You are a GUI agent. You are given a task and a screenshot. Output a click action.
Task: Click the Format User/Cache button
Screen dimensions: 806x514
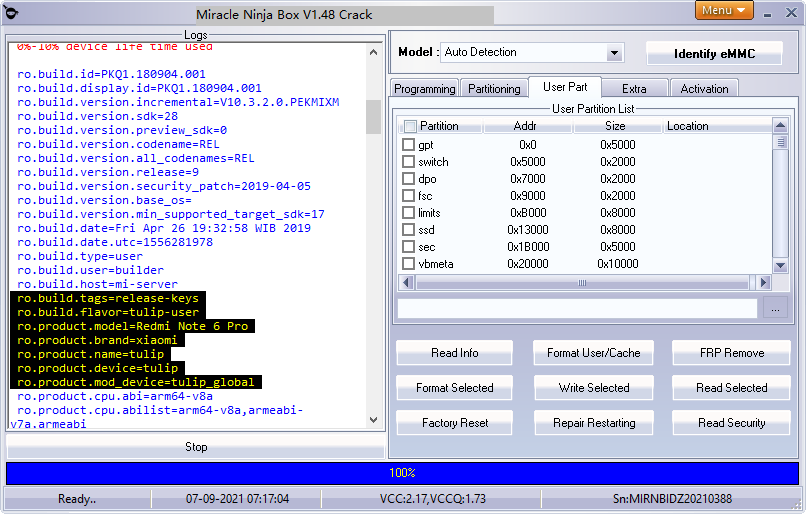(x=594, y=353)
